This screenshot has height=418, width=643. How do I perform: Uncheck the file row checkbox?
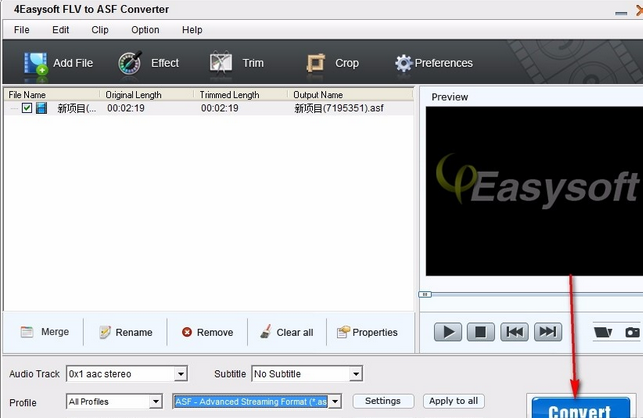(x=27, y=108)
